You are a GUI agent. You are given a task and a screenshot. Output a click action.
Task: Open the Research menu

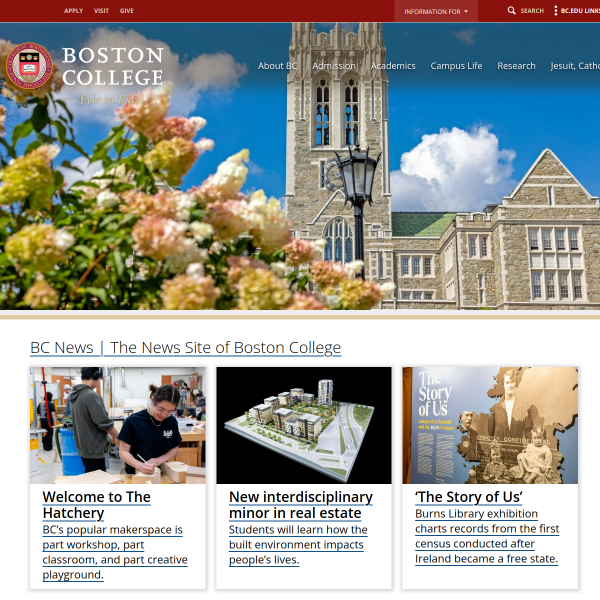[x=516, y=66]
